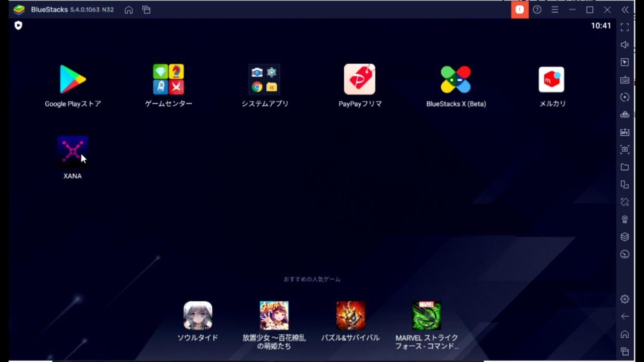Open the Help question mark icon

(x=537, y=10)
